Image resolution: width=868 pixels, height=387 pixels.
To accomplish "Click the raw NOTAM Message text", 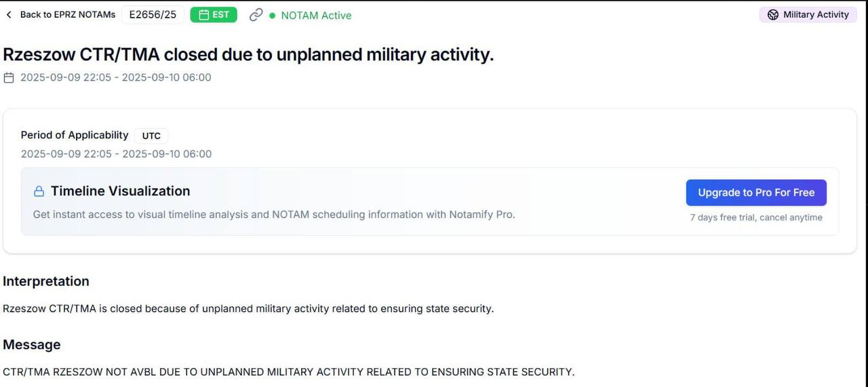I will click(x=288, y=372).
